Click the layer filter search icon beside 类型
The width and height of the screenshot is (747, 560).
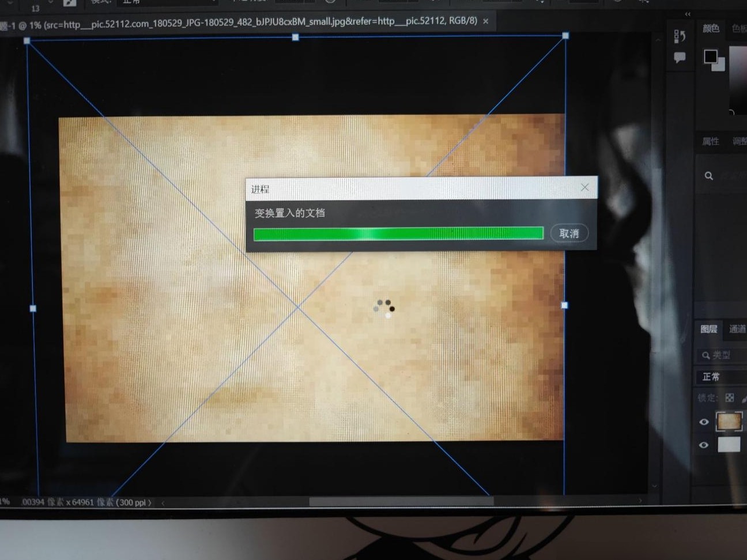pyautogui.click(x=705, y=355)
